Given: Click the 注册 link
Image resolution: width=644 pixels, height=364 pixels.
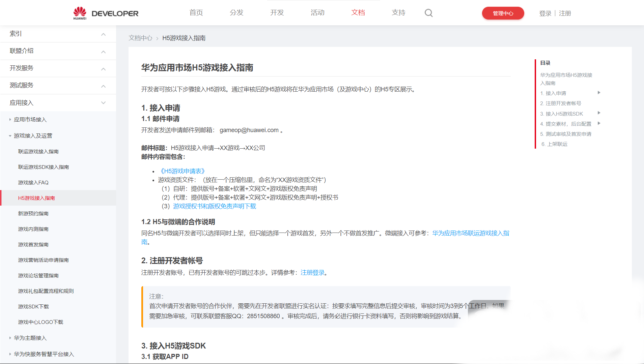Looking at the screenshot, I should click(x=565, y=13).
